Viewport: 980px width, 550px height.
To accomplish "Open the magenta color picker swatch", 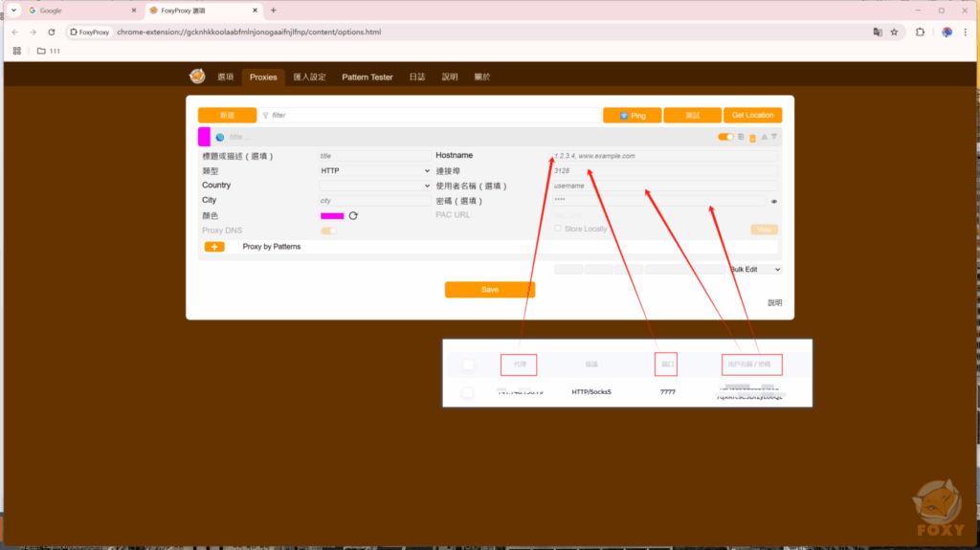I will click(x=332, y=215).
